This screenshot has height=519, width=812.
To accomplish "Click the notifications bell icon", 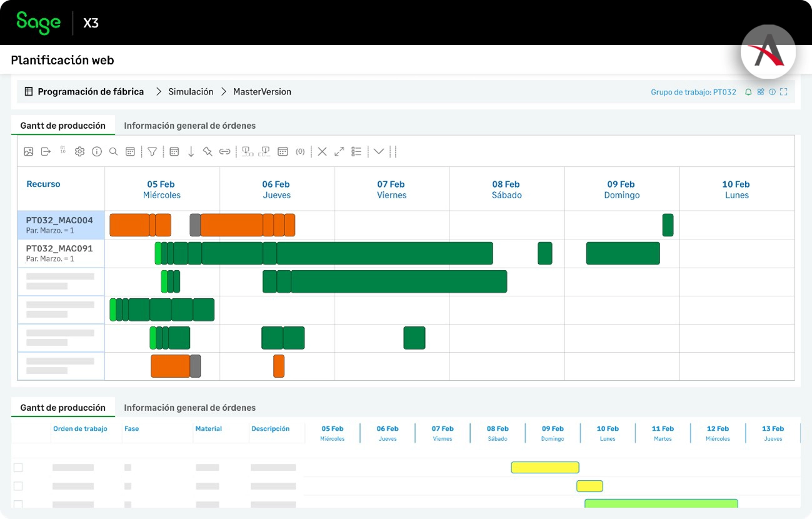I will 748,92.
